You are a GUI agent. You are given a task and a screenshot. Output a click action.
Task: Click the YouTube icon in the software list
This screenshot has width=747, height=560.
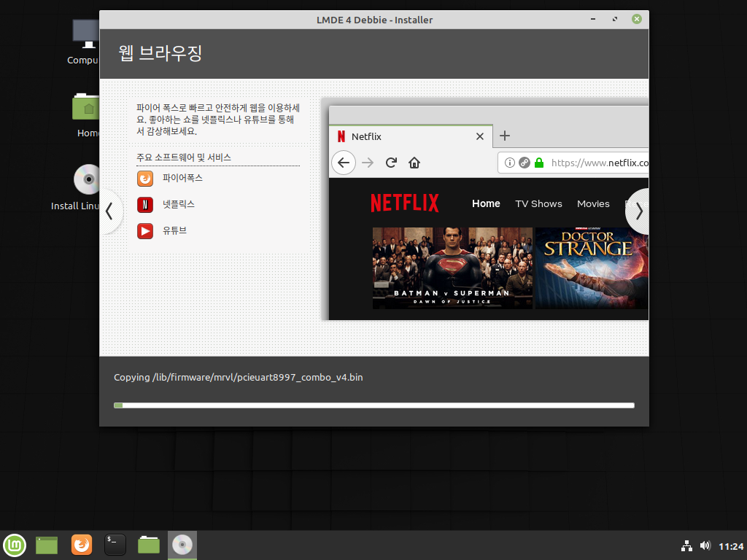click(145, 231)
